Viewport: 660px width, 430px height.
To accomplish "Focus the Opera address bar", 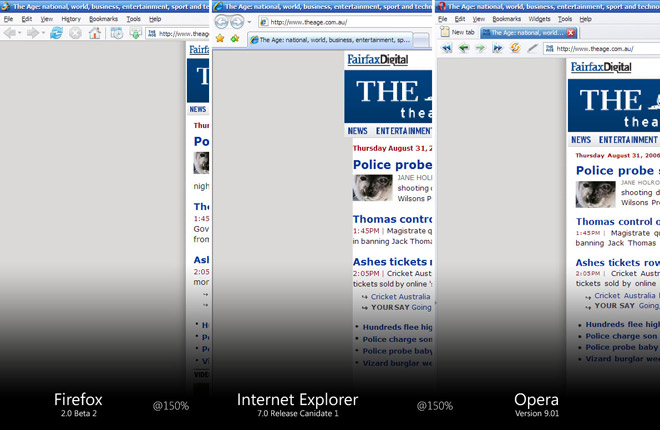I will tap(602, 49).
